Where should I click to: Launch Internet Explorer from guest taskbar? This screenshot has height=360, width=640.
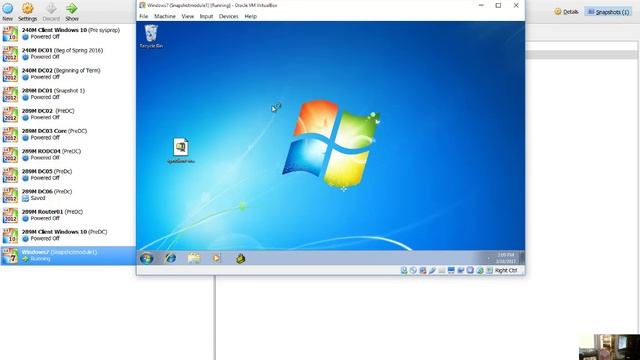pos(170,258)
